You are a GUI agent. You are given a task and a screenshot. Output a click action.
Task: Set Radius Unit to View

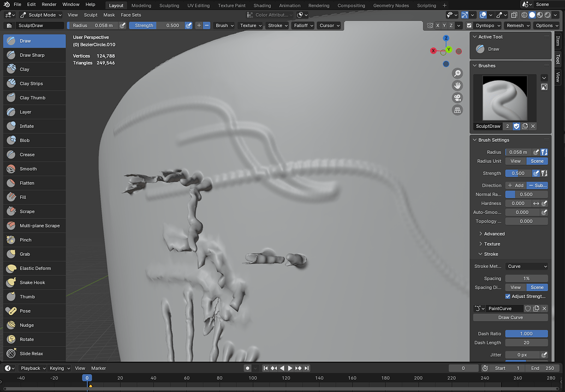[x=516, y=161]
